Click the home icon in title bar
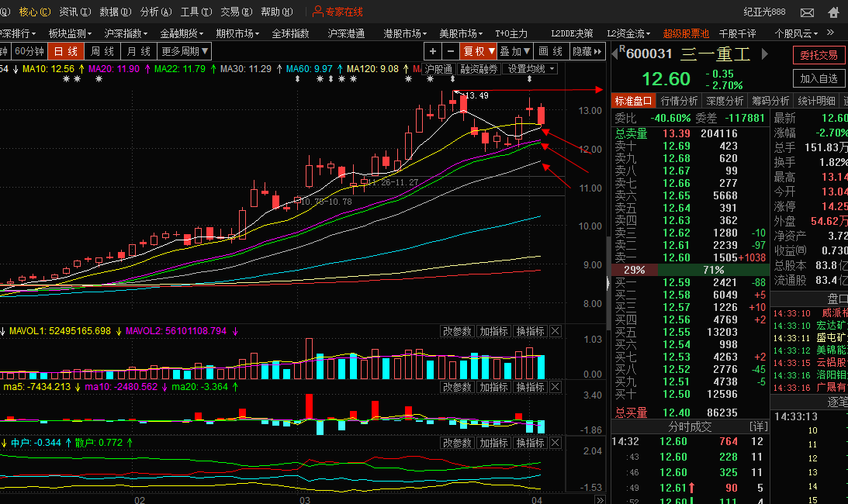Viewport: 848px width, 504px height. (x=832, y=12)
